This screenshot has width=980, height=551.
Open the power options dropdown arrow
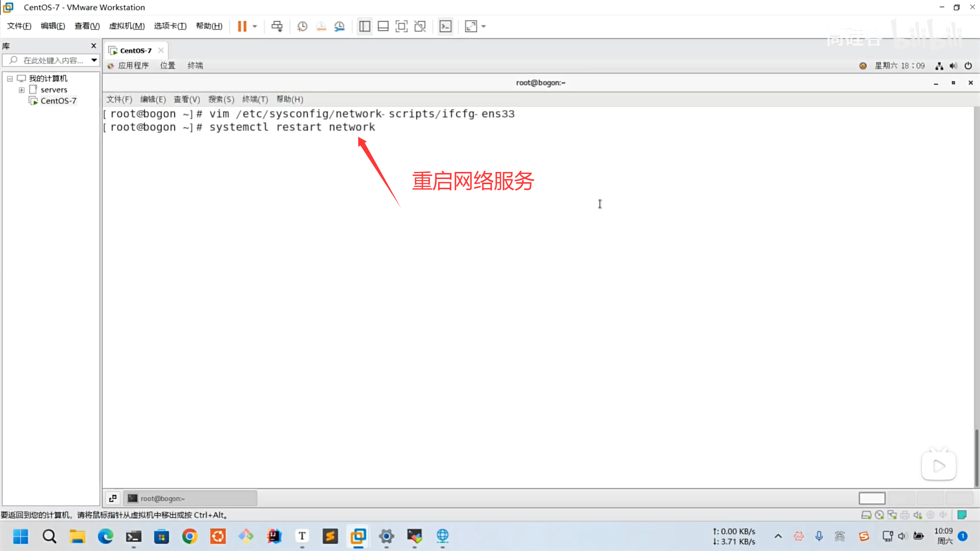[255, 26]
